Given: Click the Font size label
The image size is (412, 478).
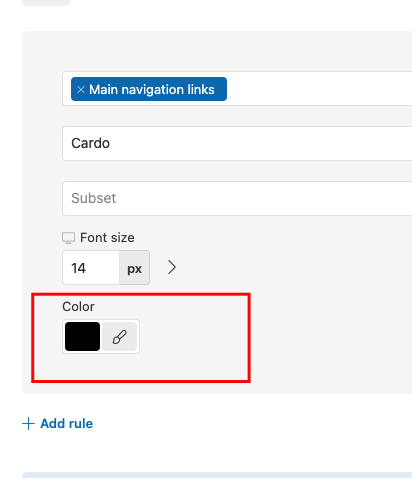Looking at the screenshot, I should coord(107,238).
